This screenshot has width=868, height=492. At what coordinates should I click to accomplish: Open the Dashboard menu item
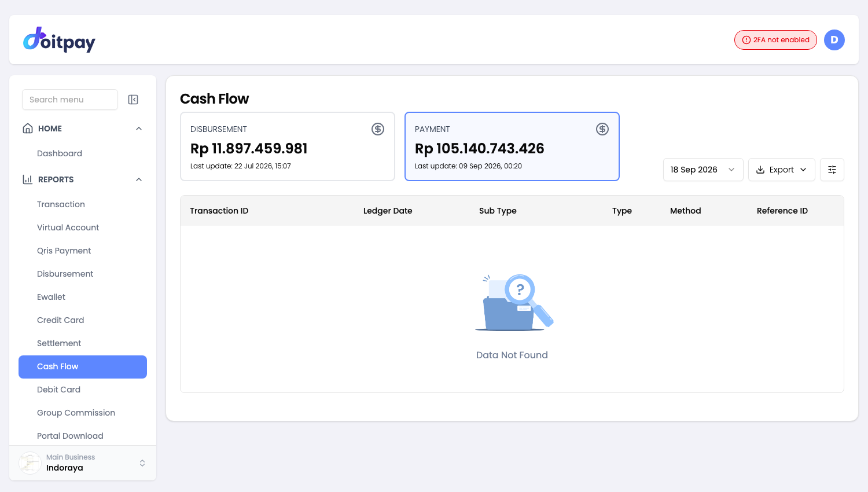(x=60, y=153)
